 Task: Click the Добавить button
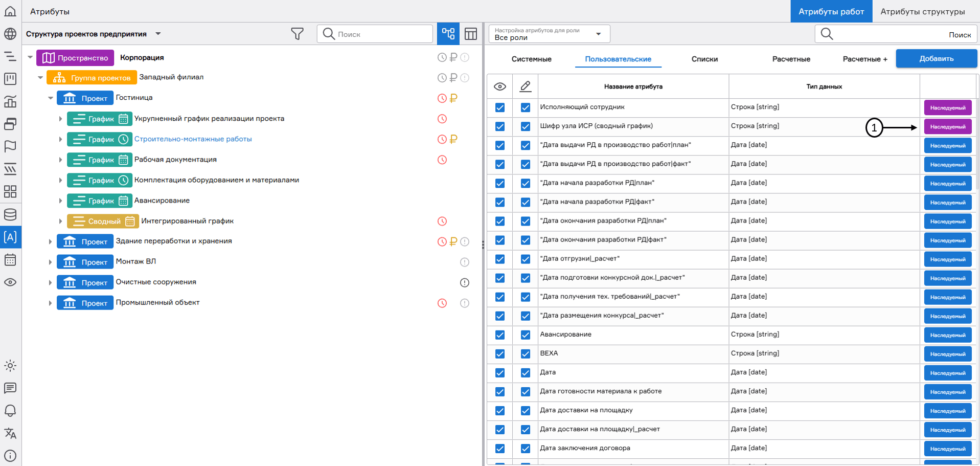(936, 59)
